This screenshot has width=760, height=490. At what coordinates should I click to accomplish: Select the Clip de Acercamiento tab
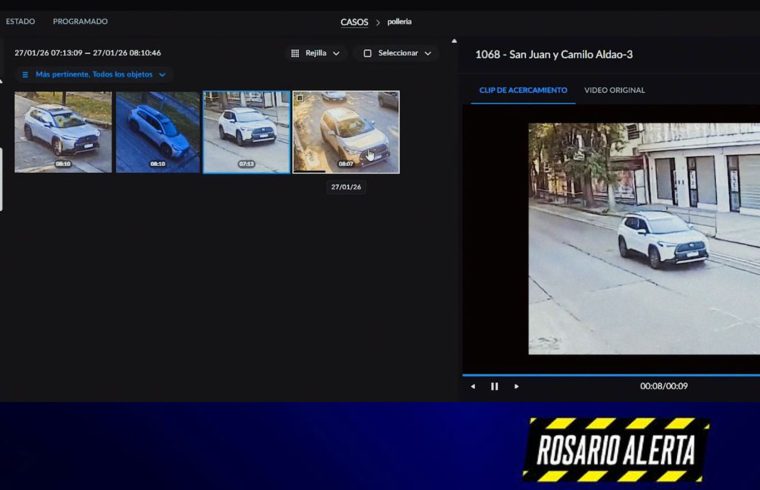(523, 90)
